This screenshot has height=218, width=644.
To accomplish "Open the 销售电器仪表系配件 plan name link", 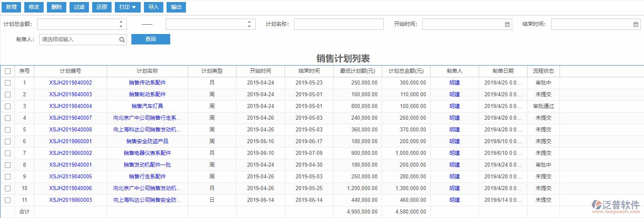I will [x=148, y=153].
